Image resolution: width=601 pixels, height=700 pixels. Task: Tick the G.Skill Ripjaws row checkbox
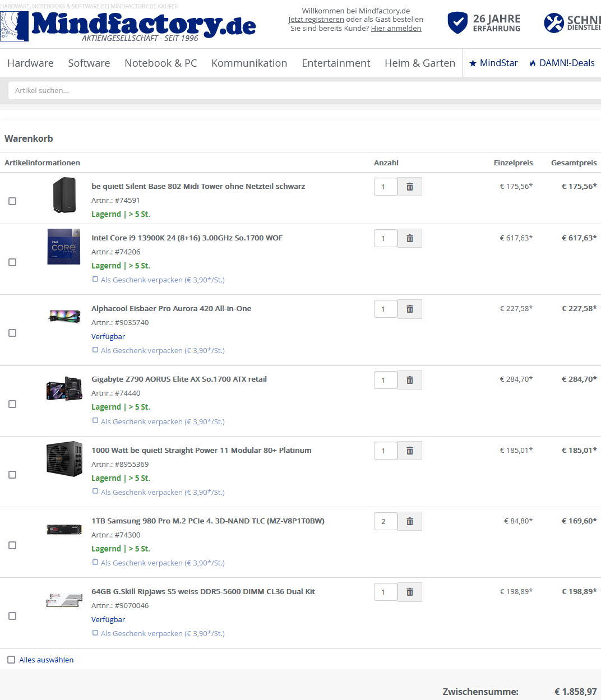[12, 616]
